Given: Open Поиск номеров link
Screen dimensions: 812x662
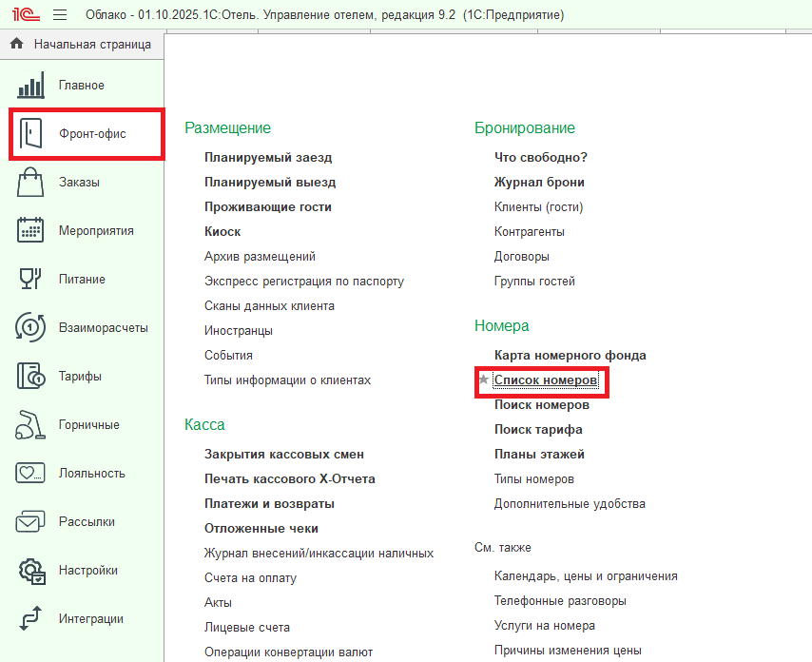Looking at the screenshot, I should pos(542,404).
